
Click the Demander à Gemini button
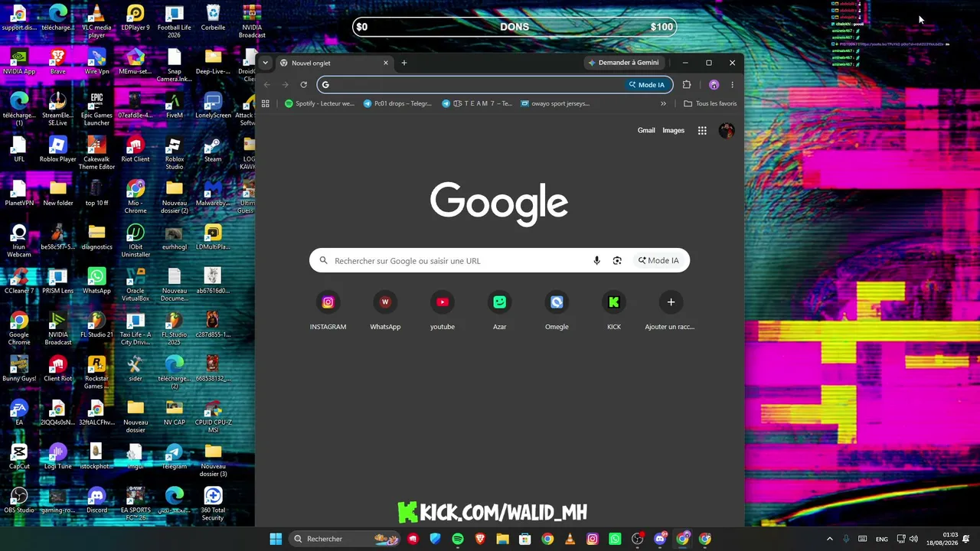(x=623, y=63)
